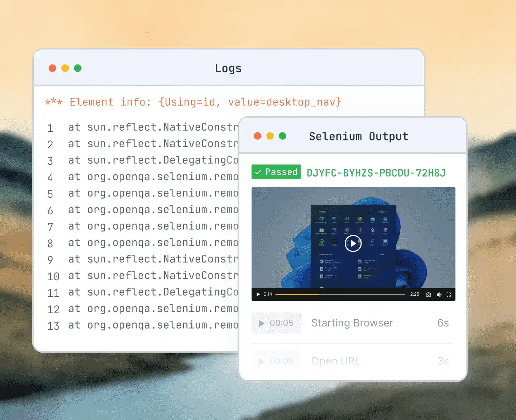Maximize the Logs window with green dot
Image resolution: width=516 pixels, height=420 pixels.
click(x=78, y=68)
